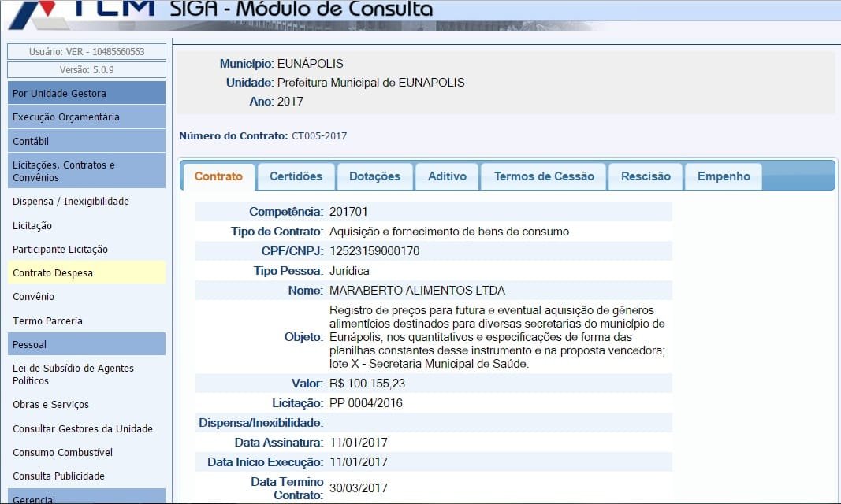
Task: Select the Aditivo tab
Action: click(447, 176)
